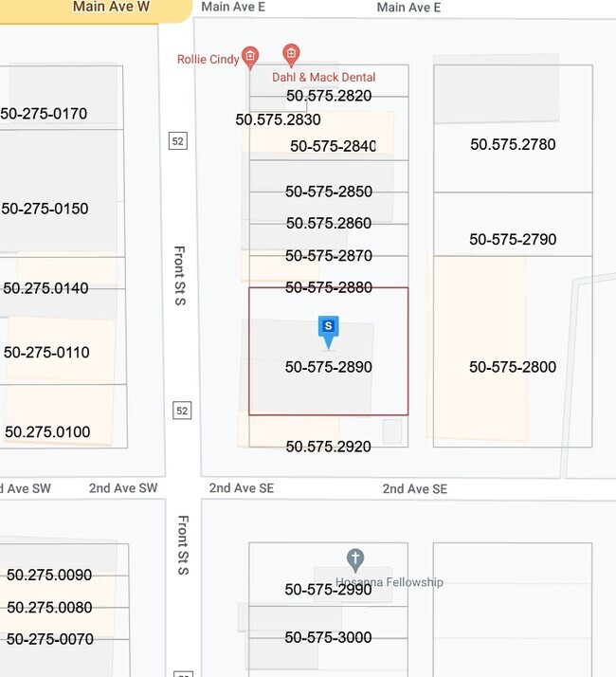Click Route 52 shield beside parcel 50.275.0100
Image resolution: width=616 pixels, height=677 pixels.
coord(182,410)
